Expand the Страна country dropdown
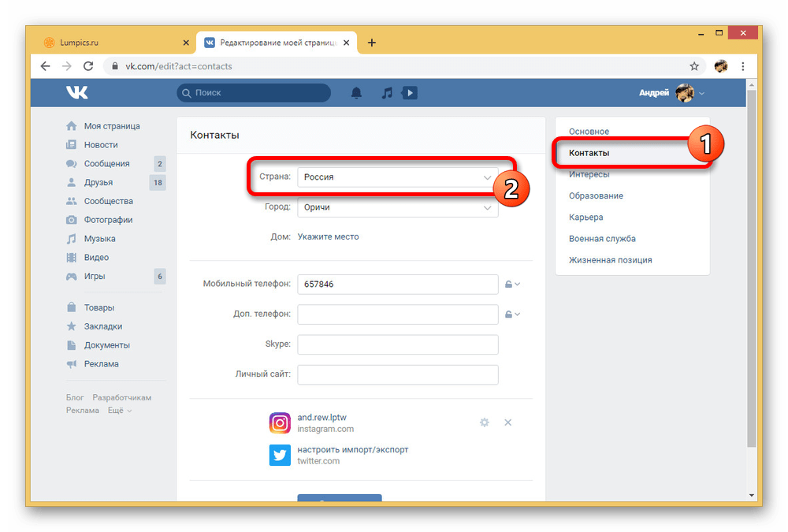Viewport: 788px width, 532px height. [x=397, y=177]
